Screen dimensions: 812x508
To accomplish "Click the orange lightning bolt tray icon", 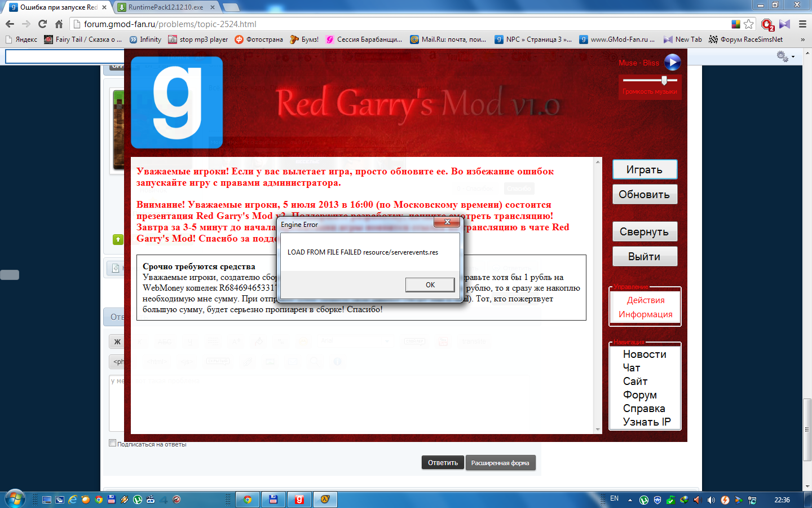I will [725, 500].
